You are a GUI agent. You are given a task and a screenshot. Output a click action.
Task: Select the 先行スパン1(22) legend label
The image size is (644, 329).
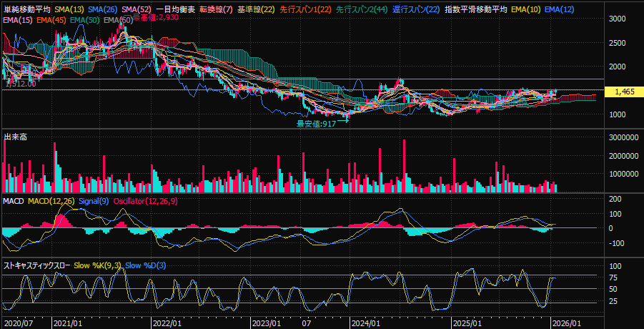pos(305,9)
